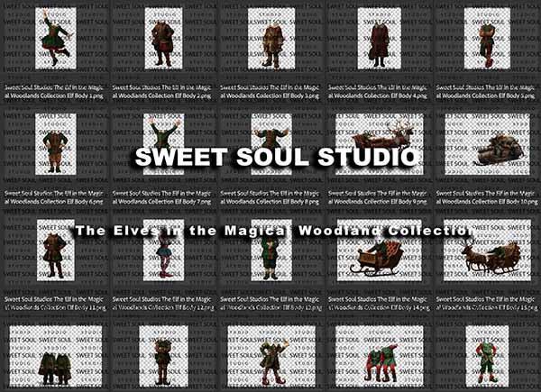Open the Elf Body 8.png thumbnail
The width and height of the screenshot is (541, 392).
(x=271, y=144)
